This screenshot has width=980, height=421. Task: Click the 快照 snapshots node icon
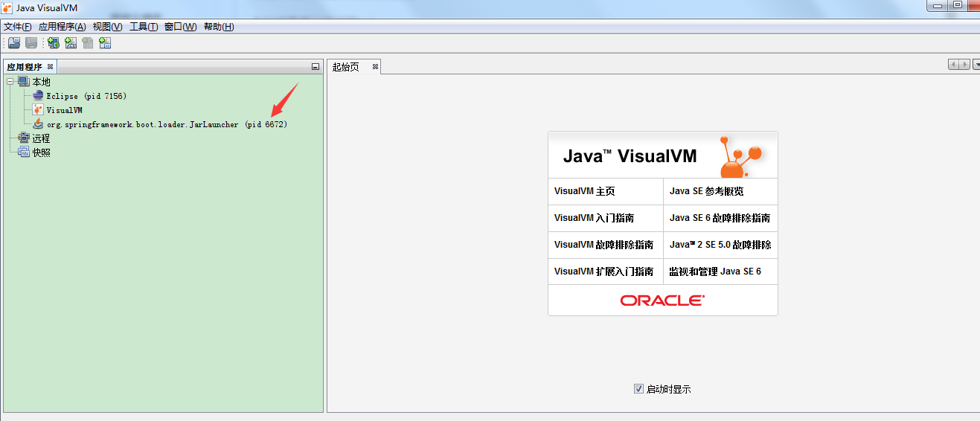[x=24, y=152]
